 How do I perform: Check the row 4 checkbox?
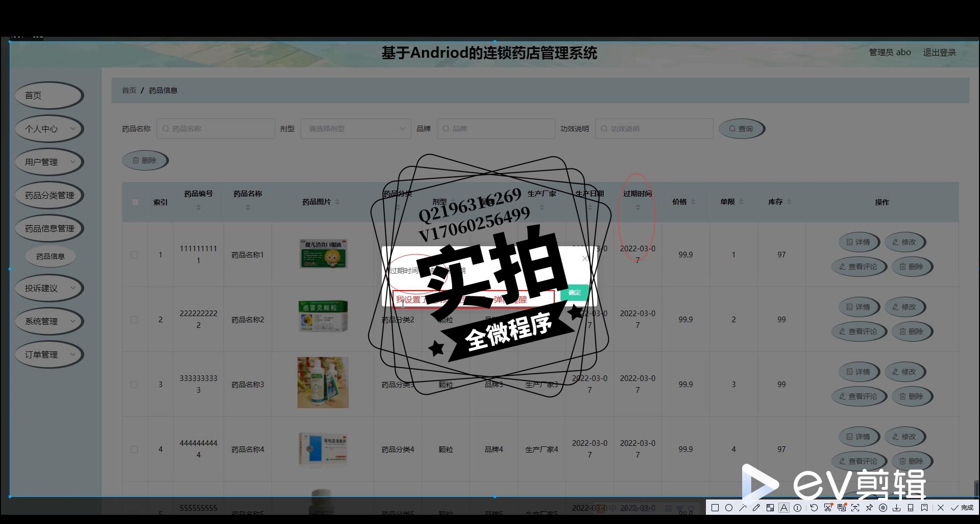[134, 449]
